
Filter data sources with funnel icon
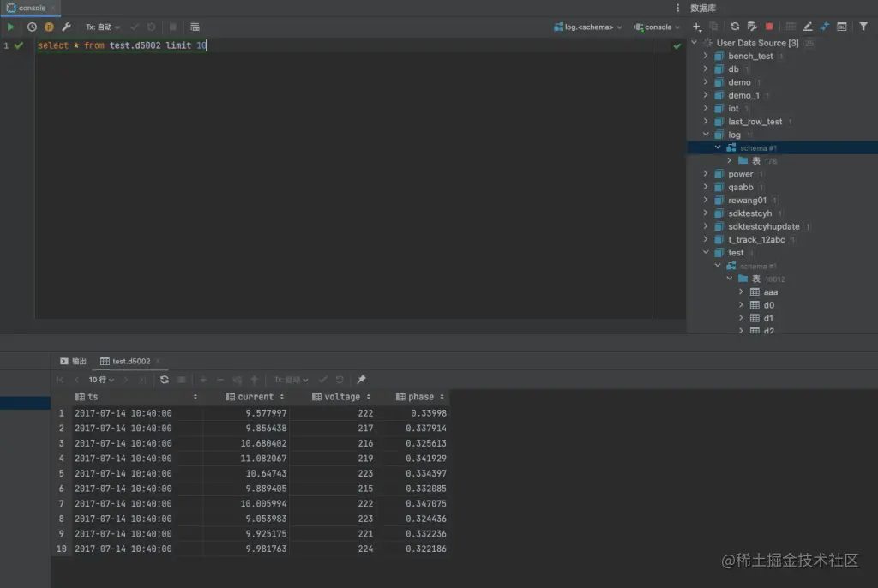point(863,27)
